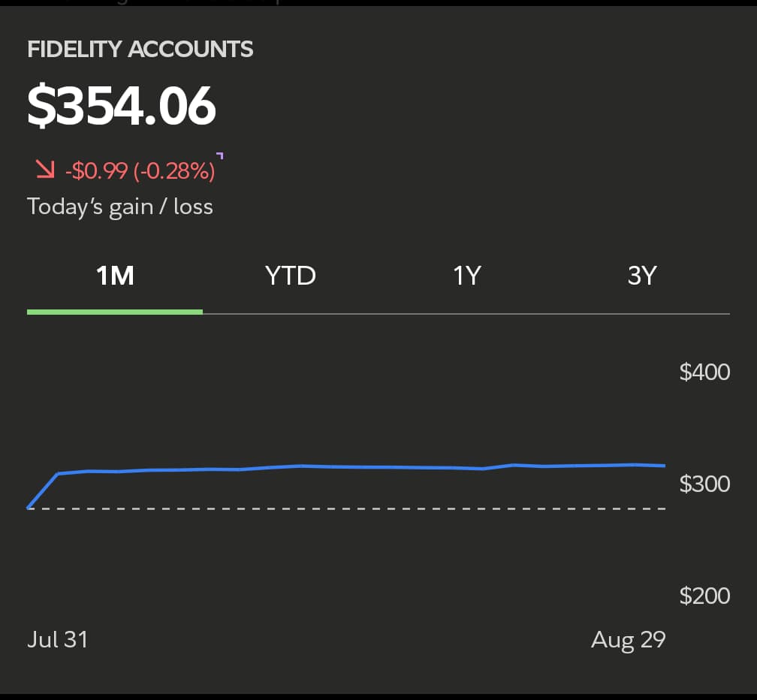Show the 1Y performance tab

466,276
